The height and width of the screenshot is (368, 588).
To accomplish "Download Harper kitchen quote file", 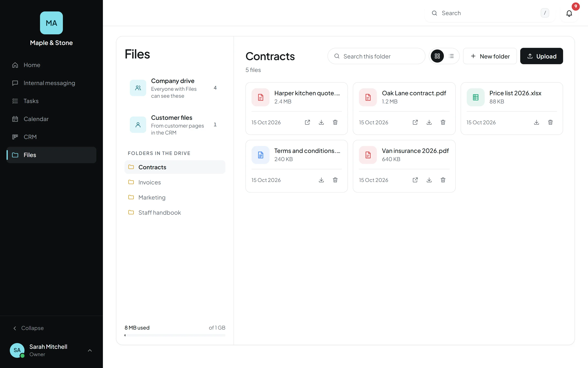I will 321,122.
